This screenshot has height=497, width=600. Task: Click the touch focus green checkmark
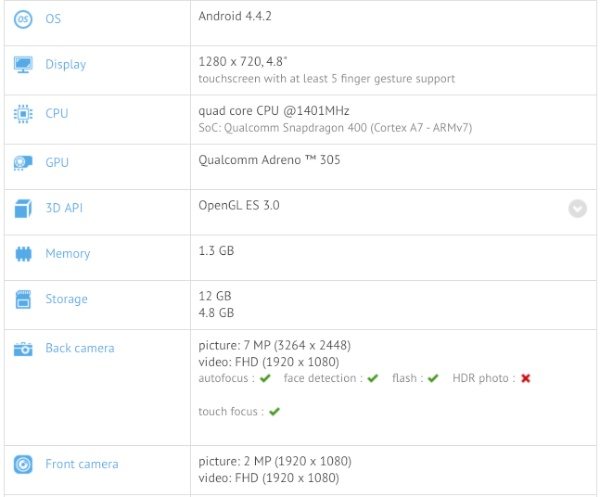pos(274,412)
